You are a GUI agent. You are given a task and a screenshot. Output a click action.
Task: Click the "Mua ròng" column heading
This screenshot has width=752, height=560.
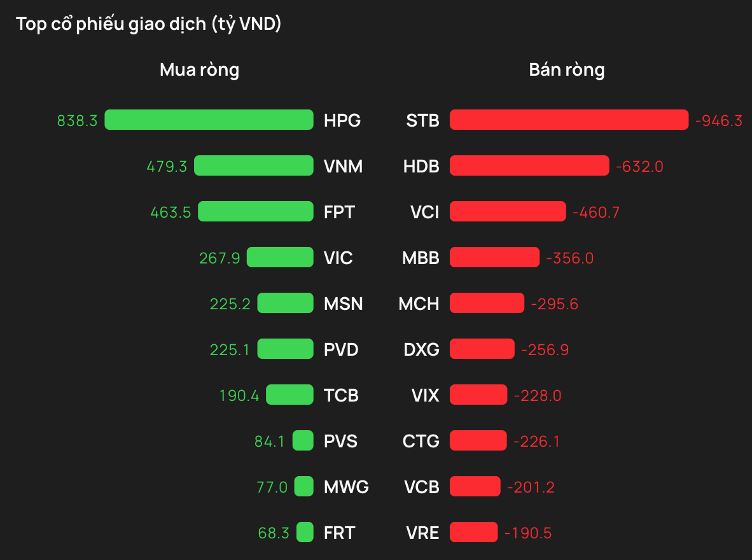(x=199, y=69)
